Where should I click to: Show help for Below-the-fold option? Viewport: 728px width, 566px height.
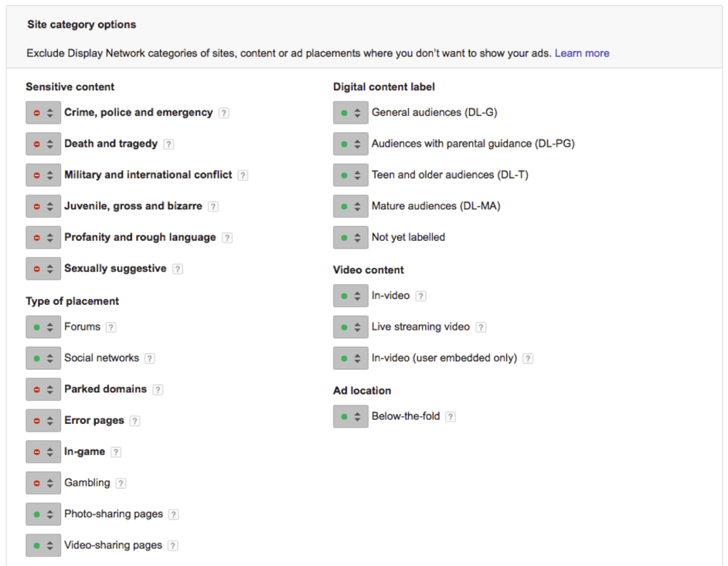coord(451,417)
